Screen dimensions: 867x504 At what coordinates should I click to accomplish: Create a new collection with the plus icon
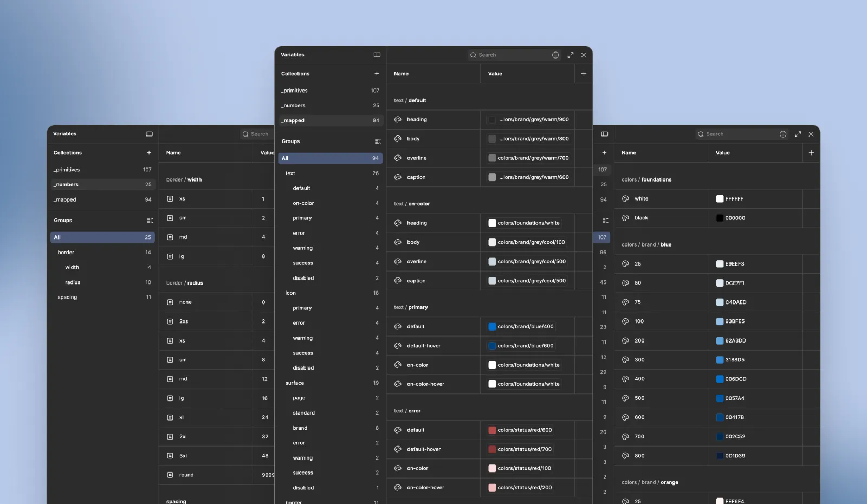point(377,73)
